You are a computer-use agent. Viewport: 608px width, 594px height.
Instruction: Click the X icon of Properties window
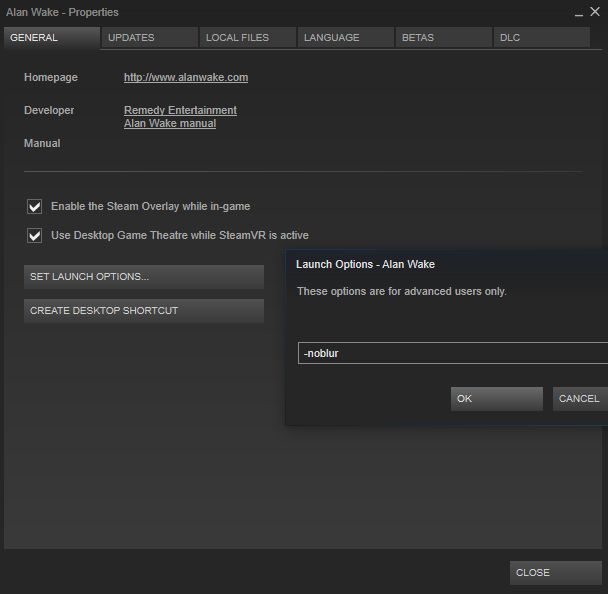(595, 12)
